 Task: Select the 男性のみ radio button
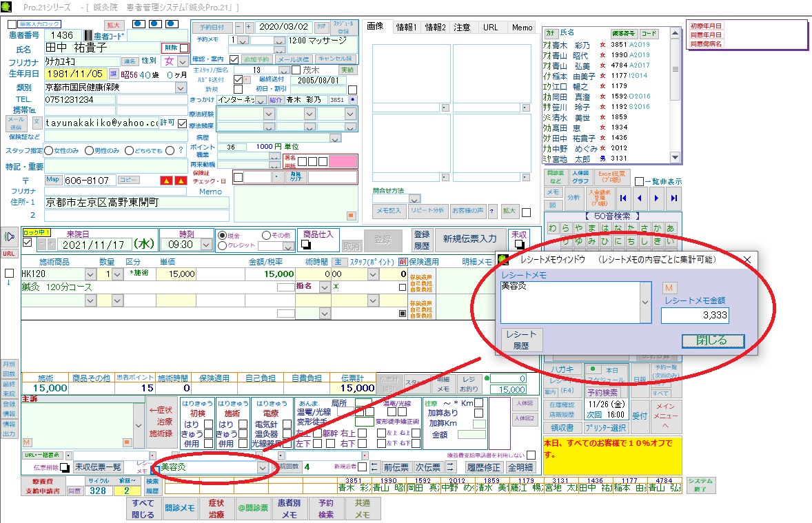tap(89, 150)
